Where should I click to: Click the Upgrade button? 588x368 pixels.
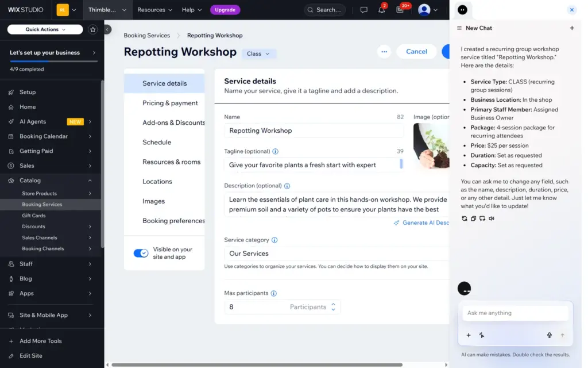tap(225, 10)
